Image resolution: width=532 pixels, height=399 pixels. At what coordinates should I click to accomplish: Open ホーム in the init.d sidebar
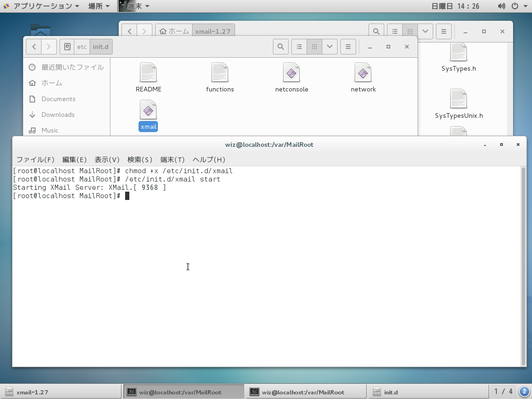[66, 83]
